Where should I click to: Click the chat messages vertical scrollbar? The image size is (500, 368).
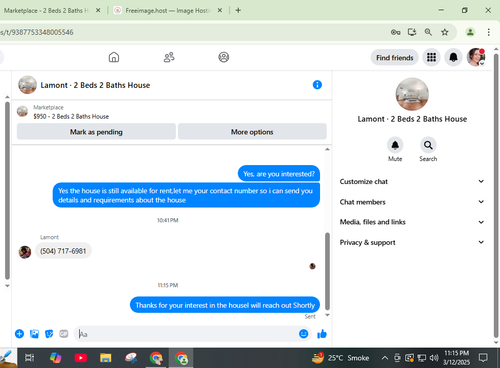(327, 272)
